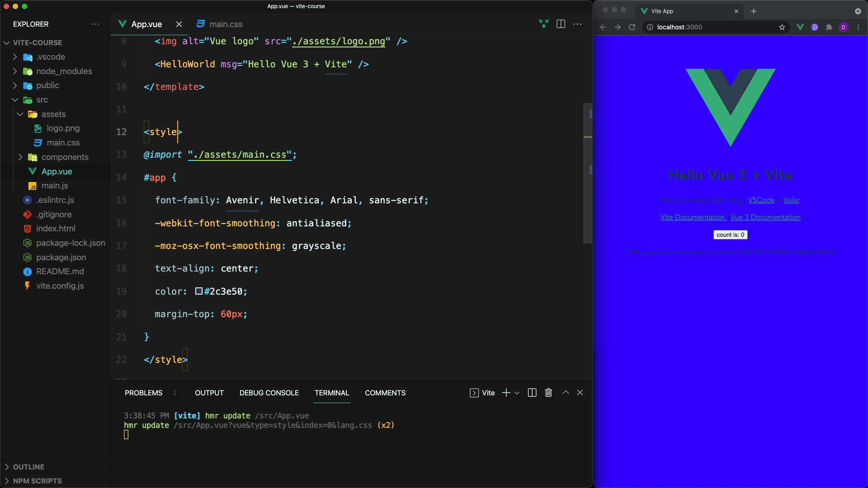
Task: Click the Volar Vue icon in editor toolbar
Action: pyautogui.click(x=544, y=24)
